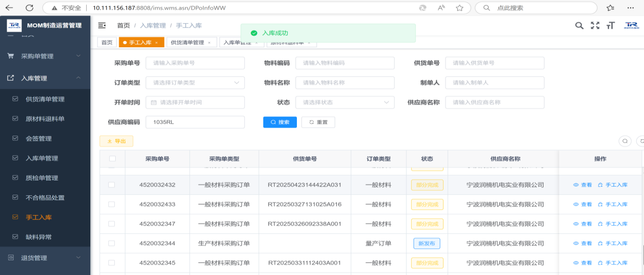The image size is (644, 275).
Task: Collapse the 入库管理 sidebar menu
Action: pos(45,78)
